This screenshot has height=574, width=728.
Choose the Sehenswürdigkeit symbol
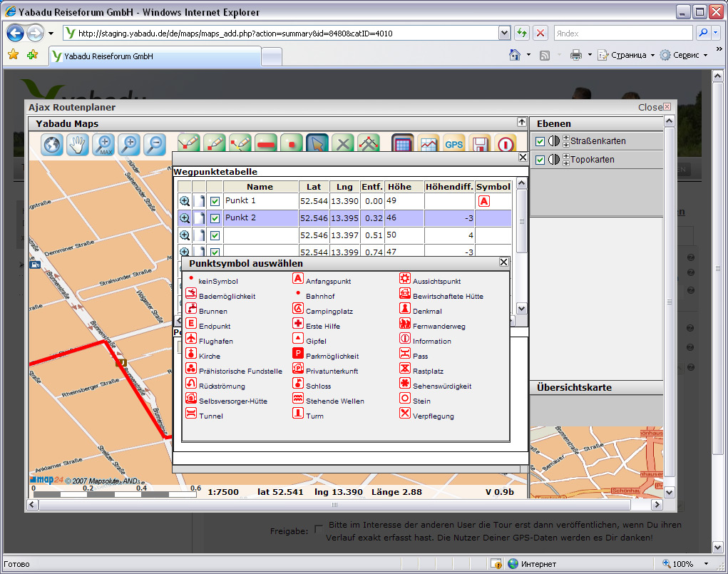[x=405, y=383]
